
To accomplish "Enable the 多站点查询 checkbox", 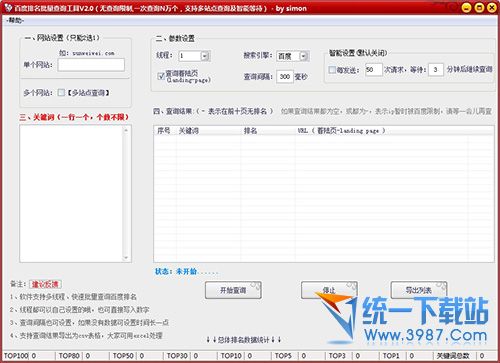I will click(x=61, y=92).
